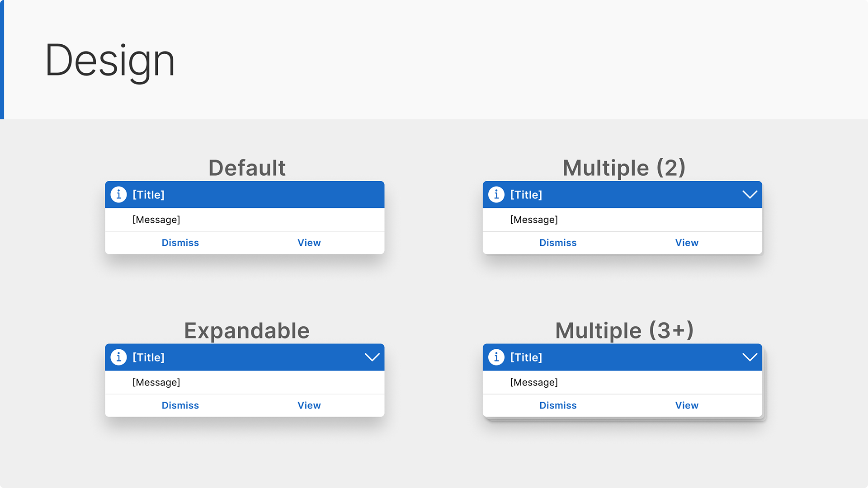View the Expandable notification

click(x=309, y=405)
